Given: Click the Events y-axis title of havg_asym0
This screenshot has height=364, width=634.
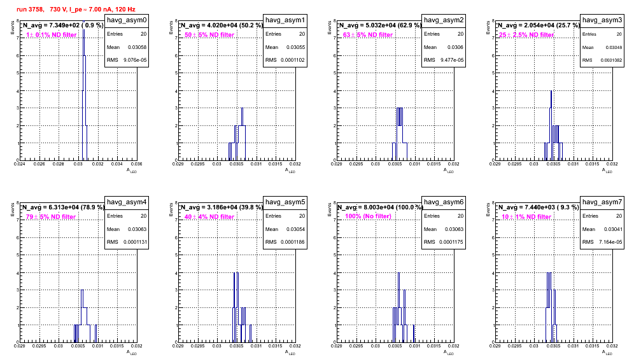Looking at the screenshot, I should tap(13, 27).
